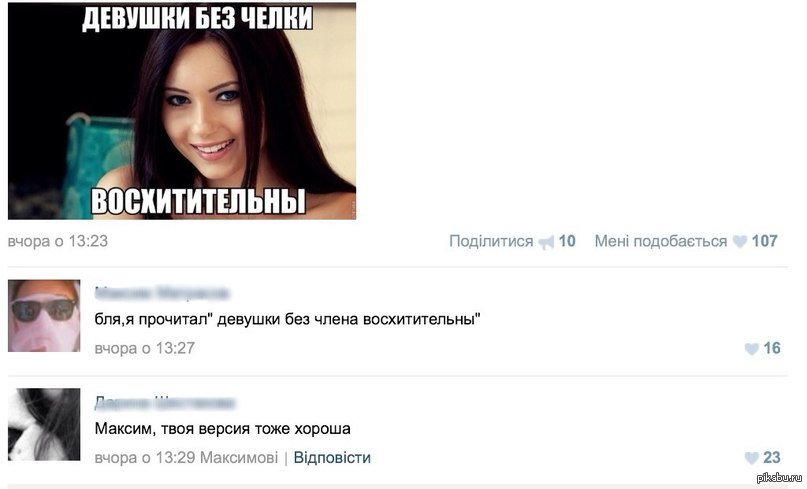Click the first commenter's blurred name
Viewport: 807px width, 489px height.
tap(162, 293)
